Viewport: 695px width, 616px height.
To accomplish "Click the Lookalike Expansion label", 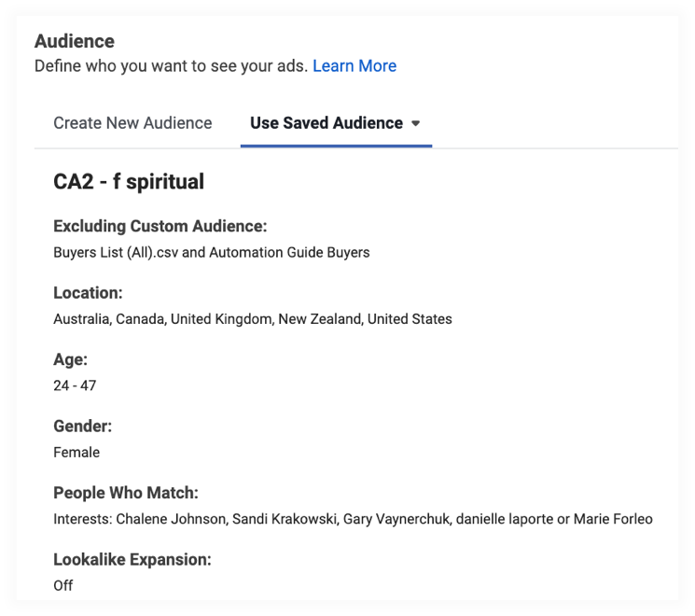I will tap(132, 559).
